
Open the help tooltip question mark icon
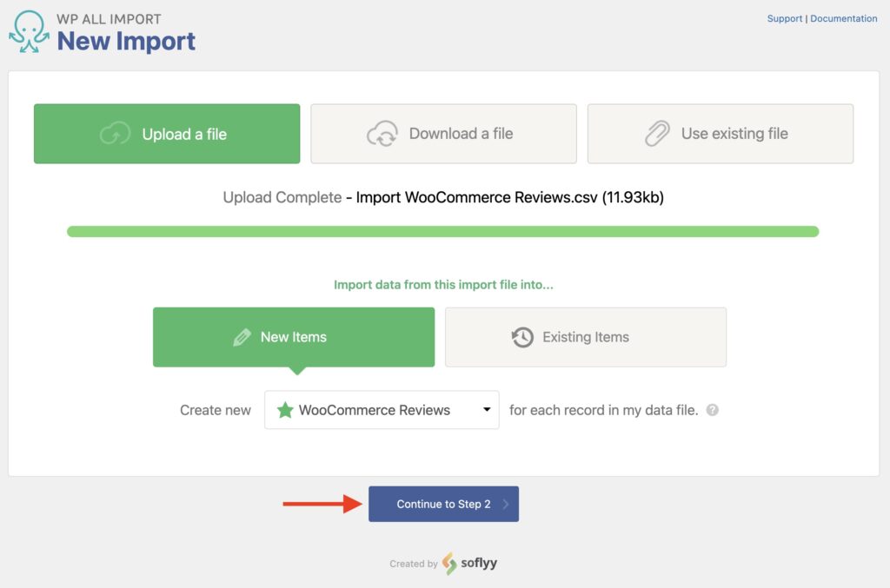(712, 409)
